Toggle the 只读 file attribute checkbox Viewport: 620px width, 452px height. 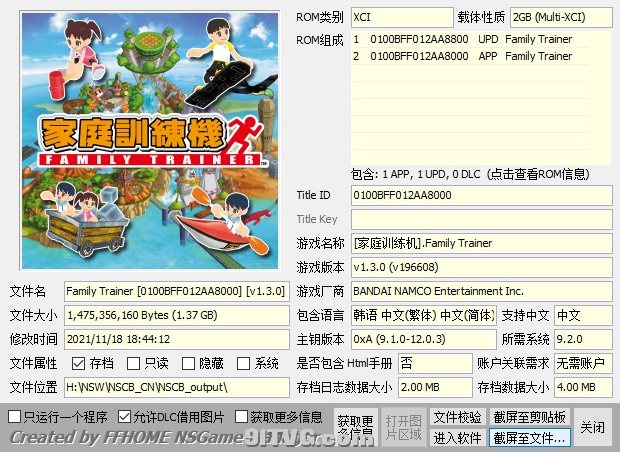pyautogui.click(x=133, y=363)
